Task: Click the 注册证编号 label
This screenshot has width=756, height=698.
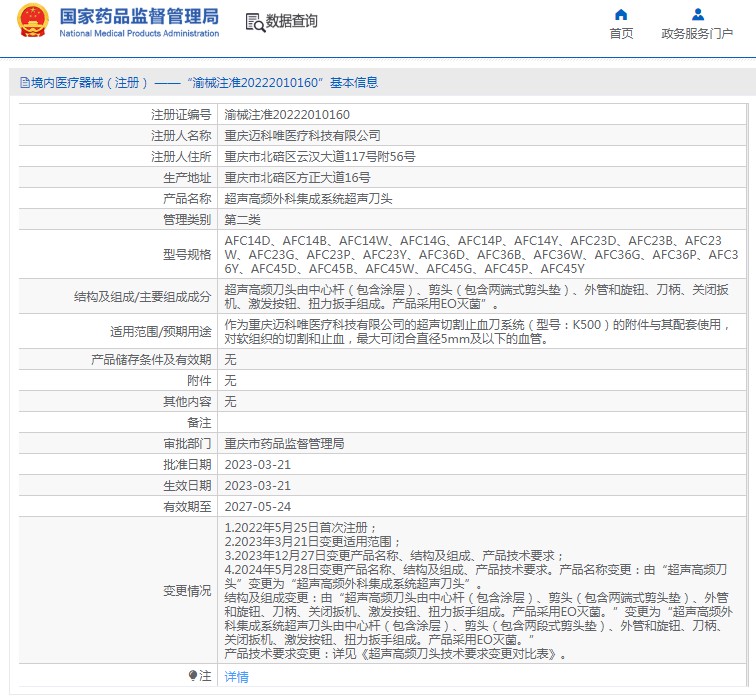Action: [181, 115]
